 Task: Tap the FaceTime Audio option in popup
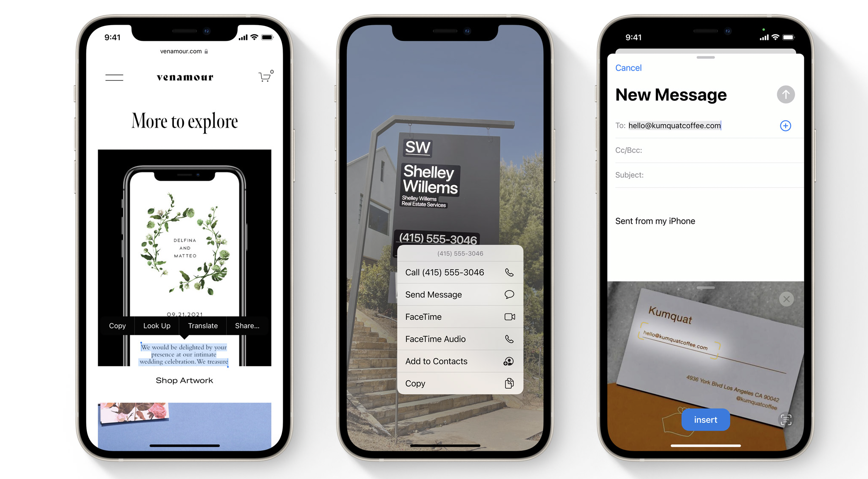click(457, 339)
